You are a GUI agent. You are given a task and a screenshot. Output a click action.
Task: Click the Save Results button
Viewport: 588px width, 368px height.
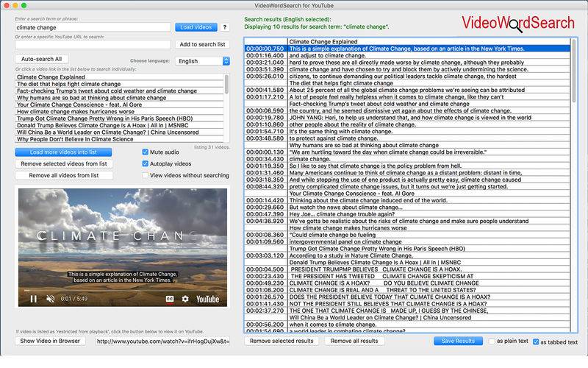click(458, 341)
